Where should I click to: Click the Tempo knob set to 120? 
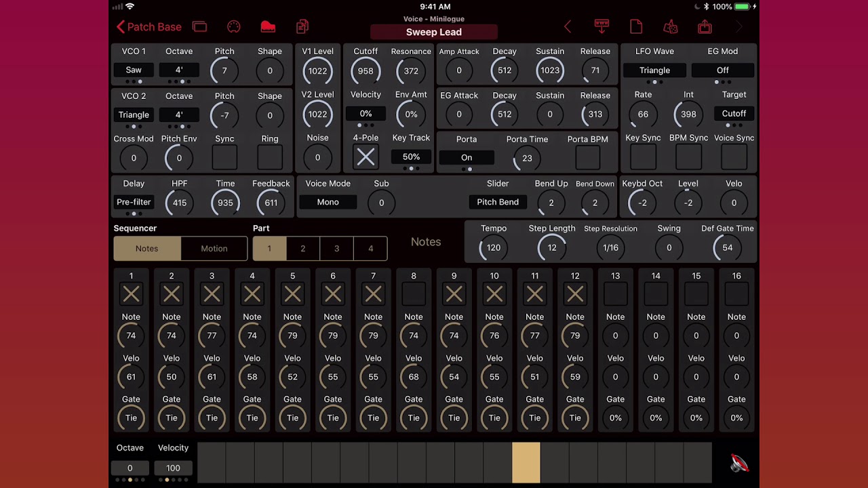pyautogui.click(x=494, y=248)
